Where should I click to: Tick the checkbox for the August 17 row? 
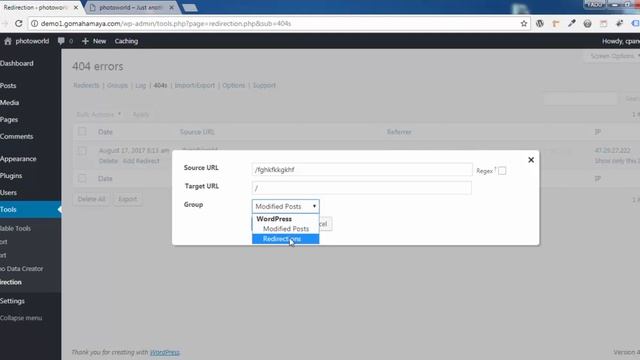tap(82, 150)
